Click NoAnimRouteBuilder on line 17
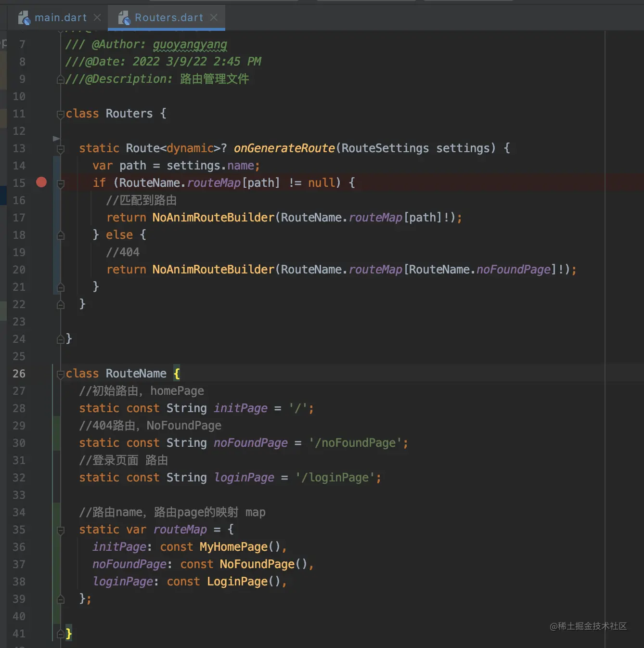 pyautogui.click(x=213, y=218)
